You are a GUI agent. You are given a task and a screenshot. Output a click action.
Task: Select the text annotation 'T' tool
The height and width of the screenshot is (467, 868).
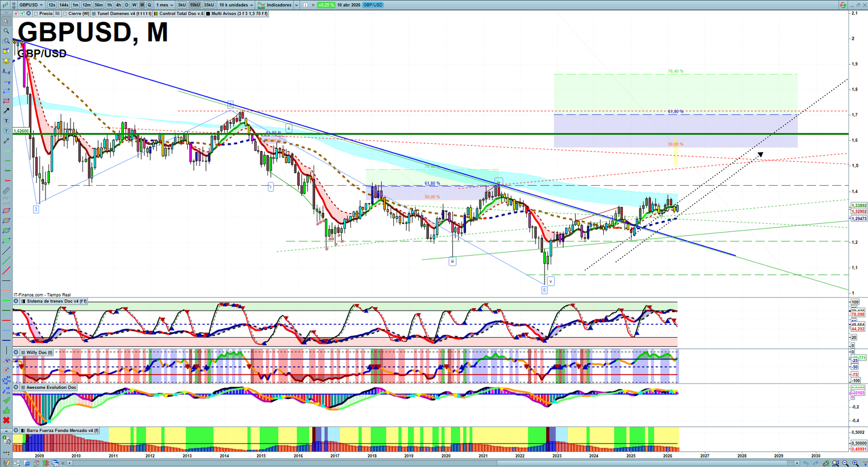coord(7,121)
